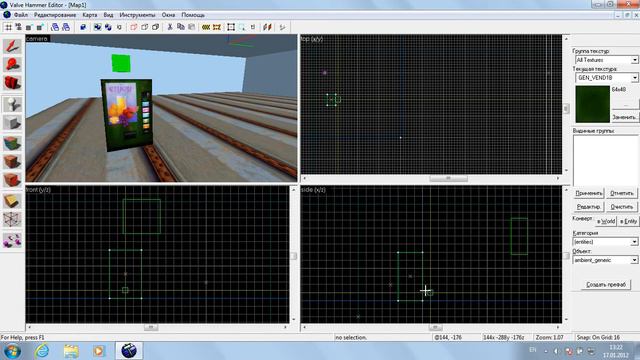Toggle the 2D grid display
Viewport: 640px width, 360px height.
tap(8, 27)
